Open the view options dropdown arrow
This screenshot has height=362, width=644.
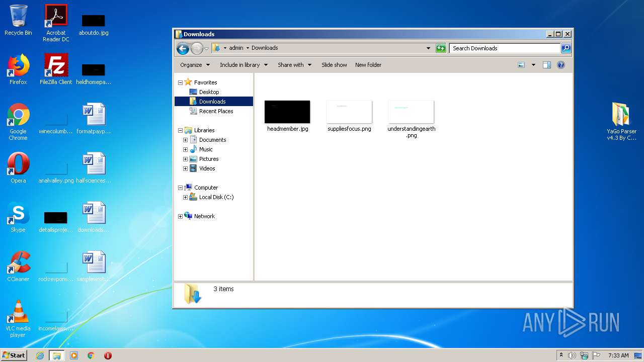coord(533,65)
